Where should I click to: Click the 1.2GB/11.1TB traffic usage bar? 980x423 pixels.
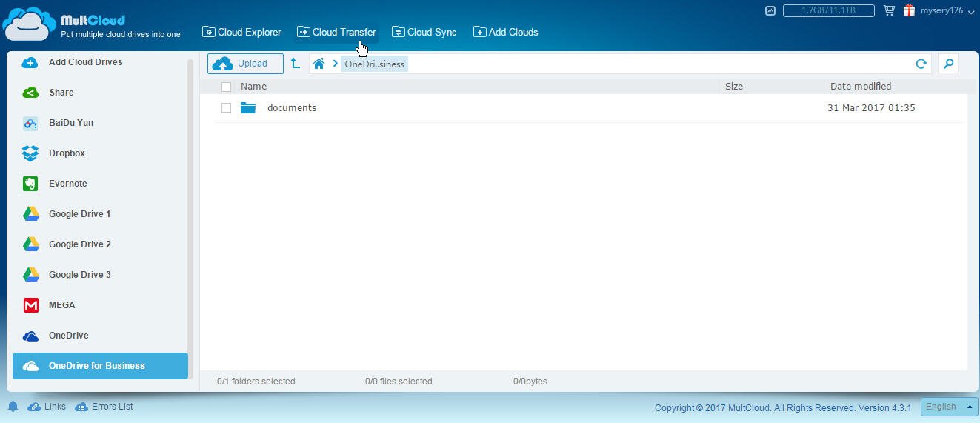click(829, 11)
